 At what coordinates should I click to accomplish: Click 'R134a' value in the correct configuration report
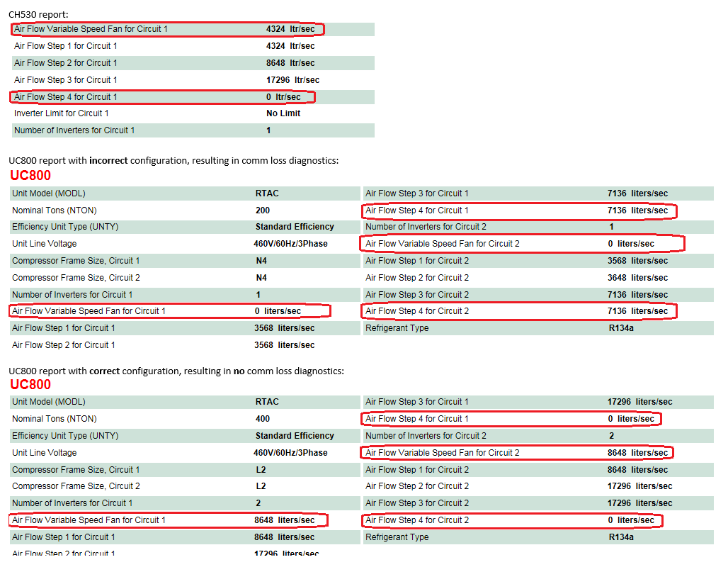(621, 537)
